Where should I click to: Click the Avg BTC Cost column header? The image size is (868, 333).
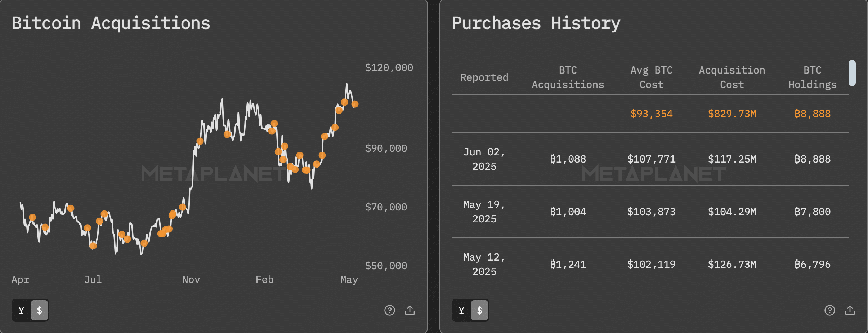click(651, 77)
